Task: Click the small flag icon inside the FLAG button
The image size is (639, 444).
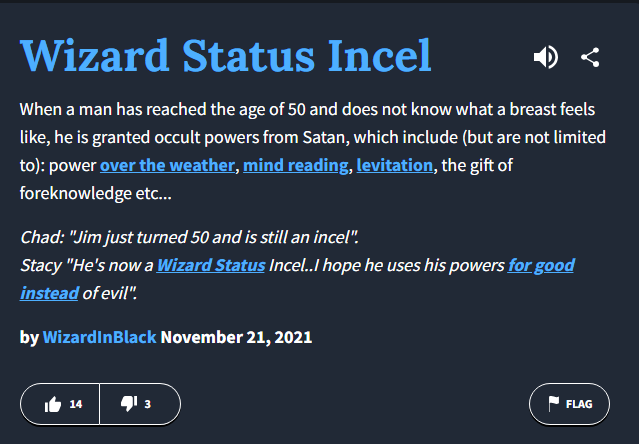Action: [553, 404]
